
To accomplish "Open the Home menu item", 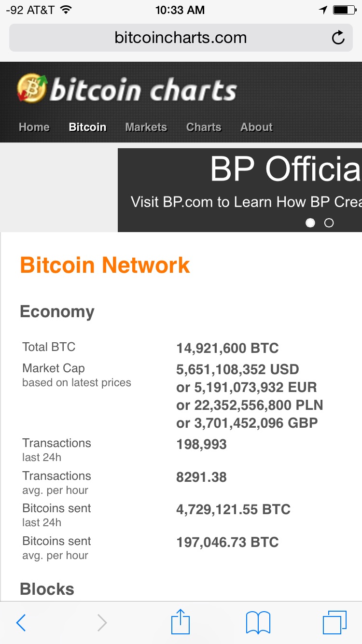I will tap(34, 127).
